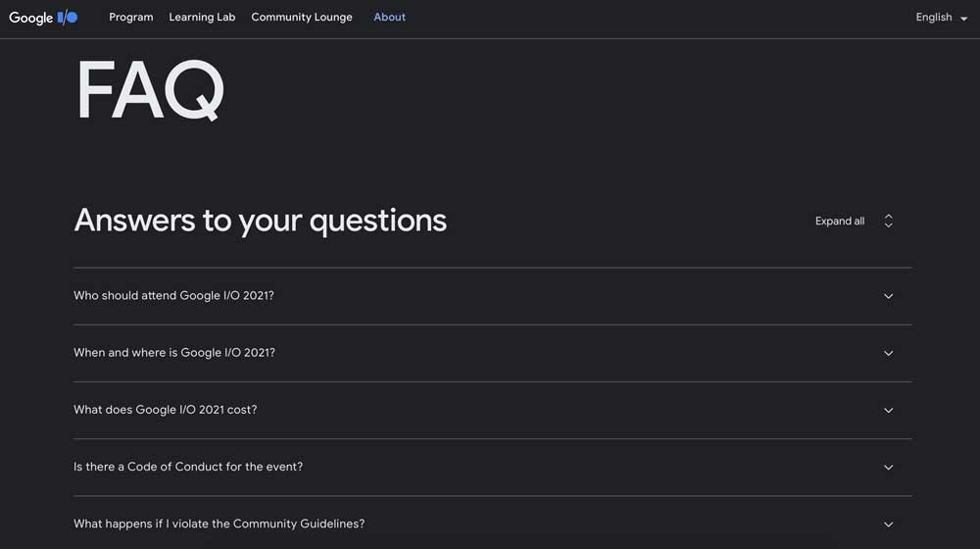The image size is (980, 549).
Task: Open the Learning Lab page
Action: 202,17
